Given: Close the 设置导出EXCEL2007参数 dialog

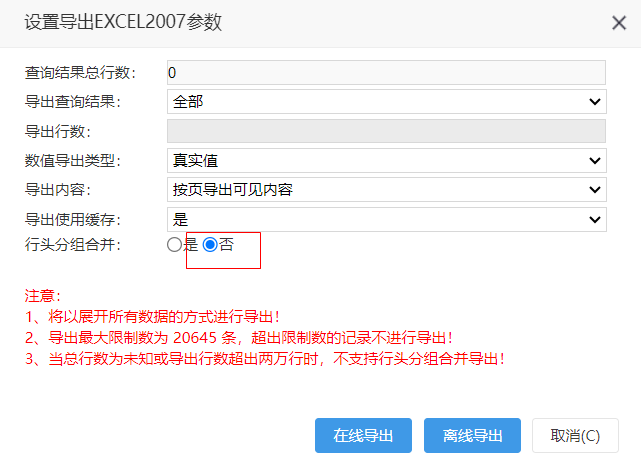Looking at the screenshot, I should 619,23.
